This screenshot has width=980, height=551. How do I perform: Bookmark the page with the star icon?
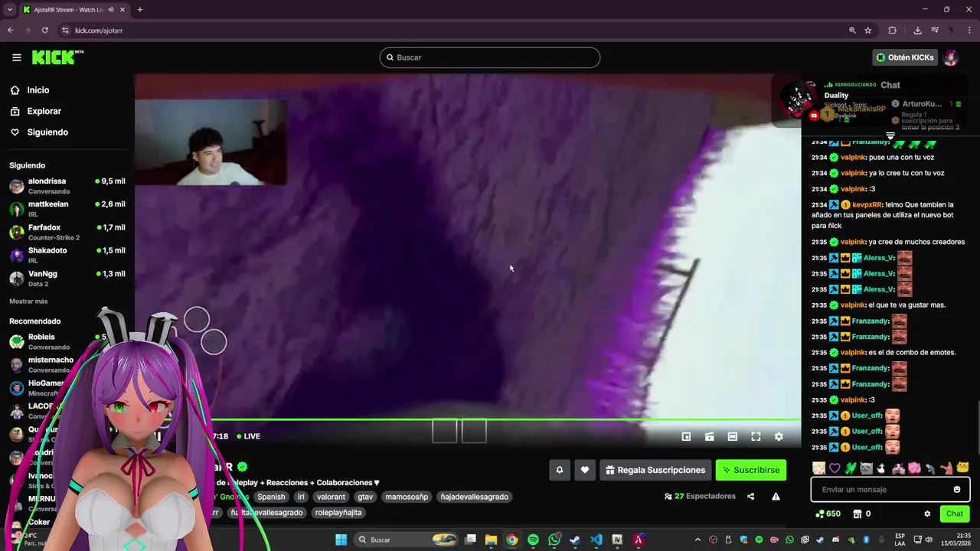click(x=868, y=30)
